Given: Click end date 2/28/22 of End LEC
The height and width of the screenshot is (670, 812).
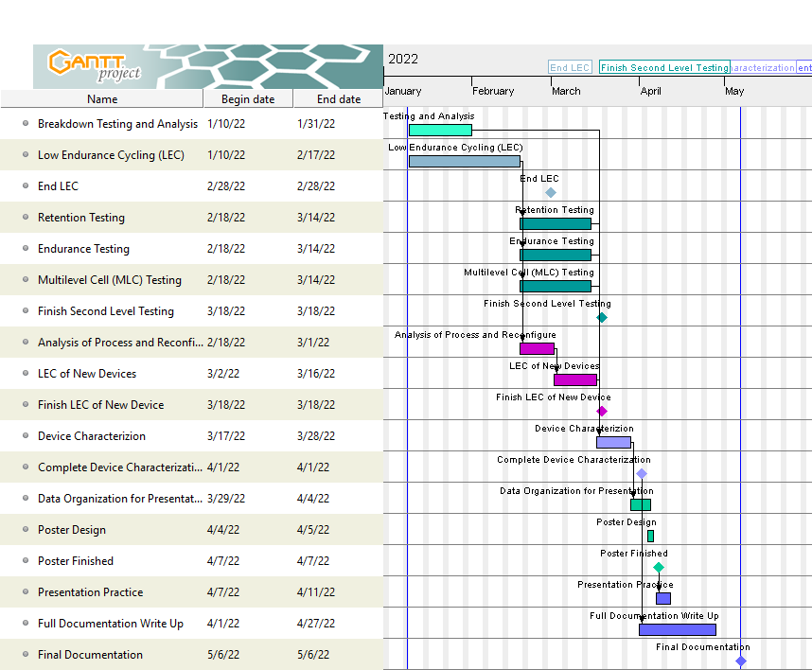Looking at the screenshot, I should click(316, 186).
